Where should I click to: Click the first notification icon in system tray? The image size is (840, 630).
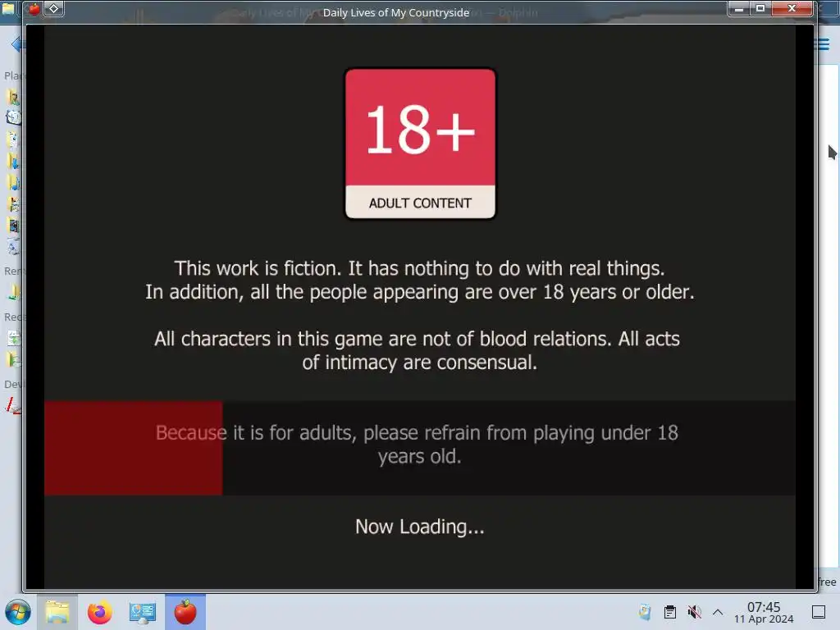645,612
